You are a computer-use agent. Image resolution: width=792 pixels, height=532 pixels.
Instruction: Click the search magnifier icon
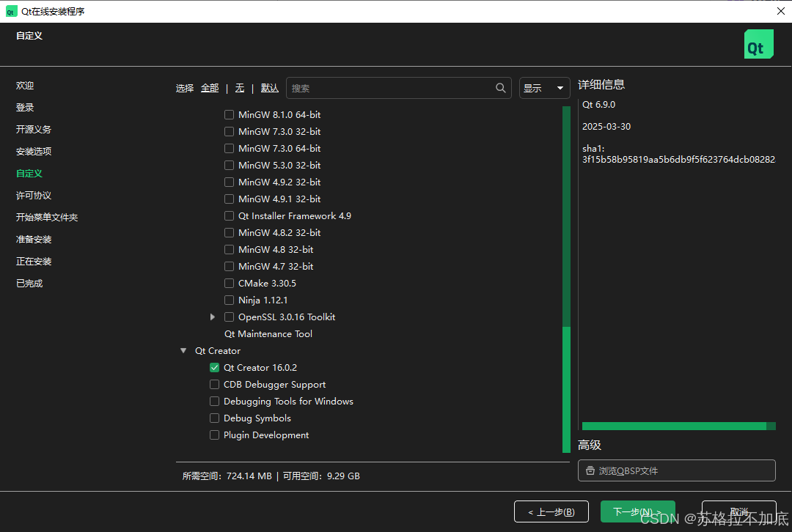[x=501, y=88]
